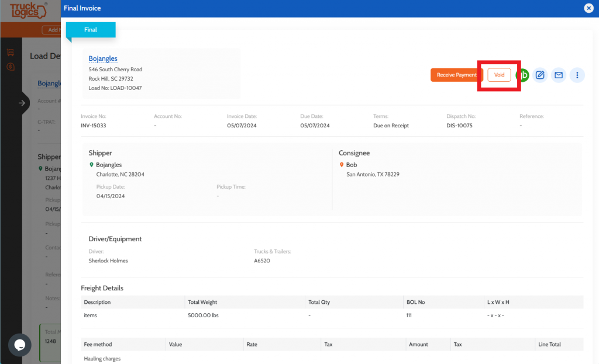Click the Final Invoice title text
This screenshot has height=364, width=599.
click(x=82, y=8)
